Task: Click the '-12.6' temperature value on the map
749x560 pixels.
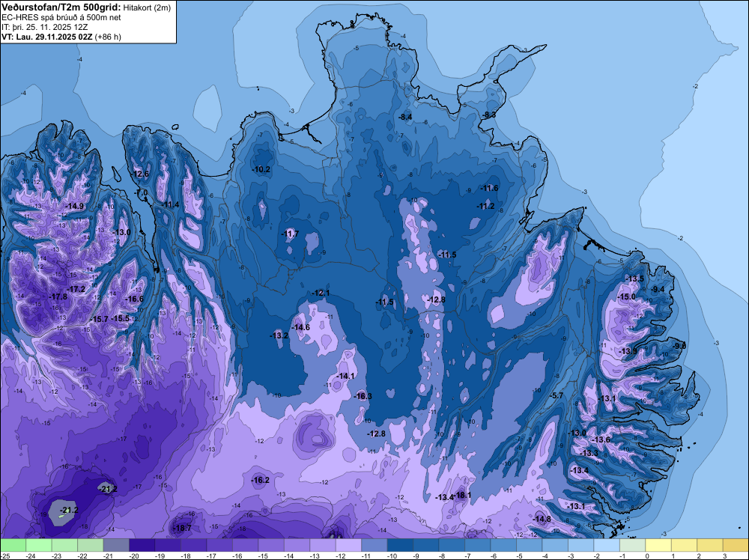Action: pyautogui.click(x=141, y=174)
